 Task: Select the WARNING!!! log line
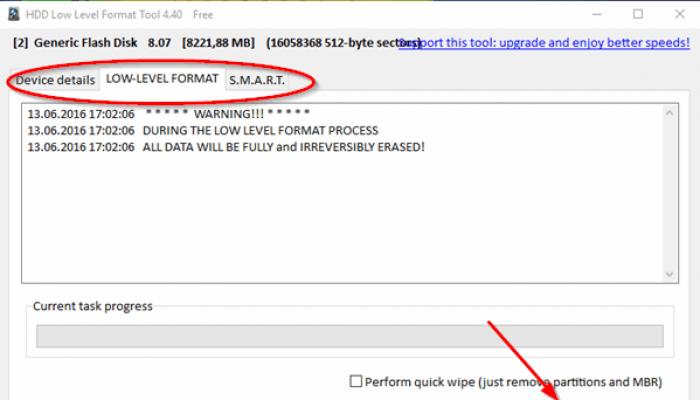(x=168, y=114)
